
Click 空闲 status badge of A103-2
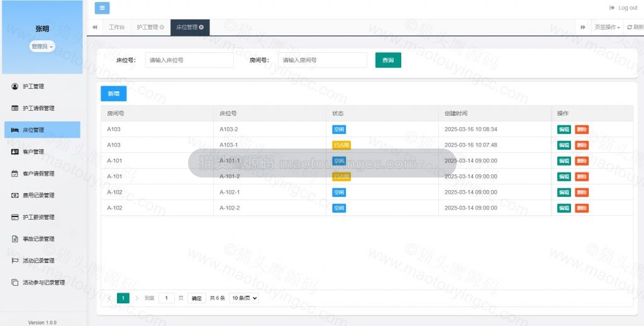tap(339, 130)
